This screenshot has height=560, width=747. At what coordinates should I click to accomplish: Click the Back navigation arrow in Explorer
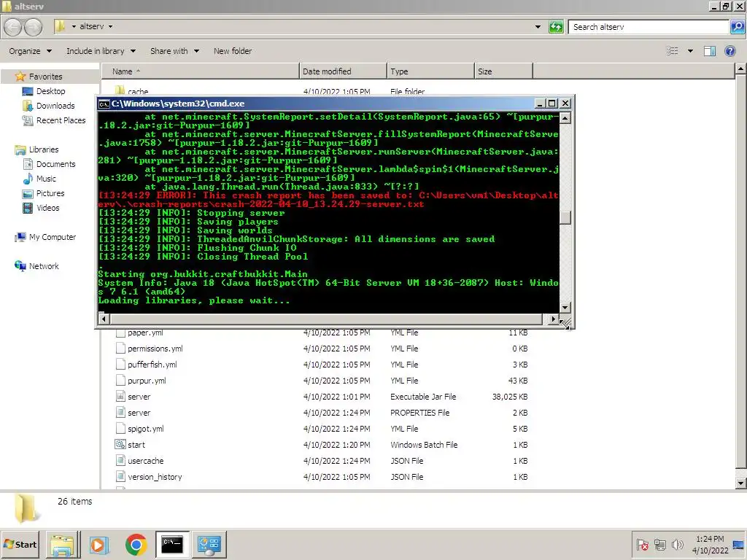(13, 27)
